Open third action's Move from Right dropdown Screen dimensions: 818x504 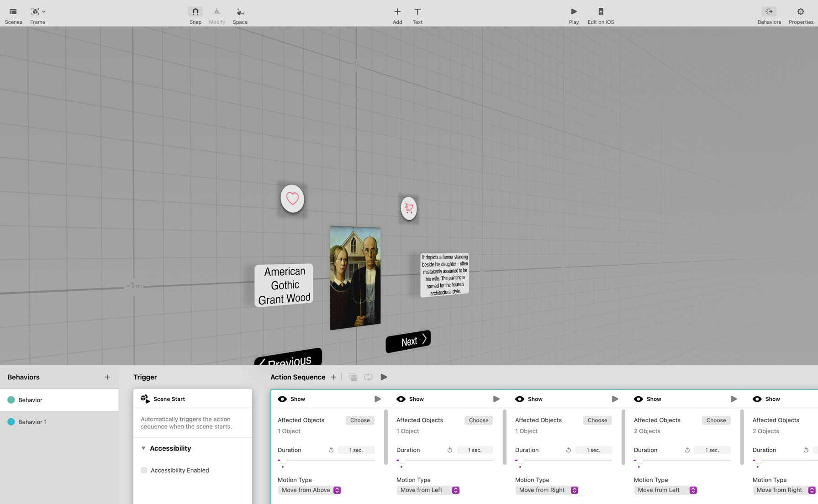547,490
